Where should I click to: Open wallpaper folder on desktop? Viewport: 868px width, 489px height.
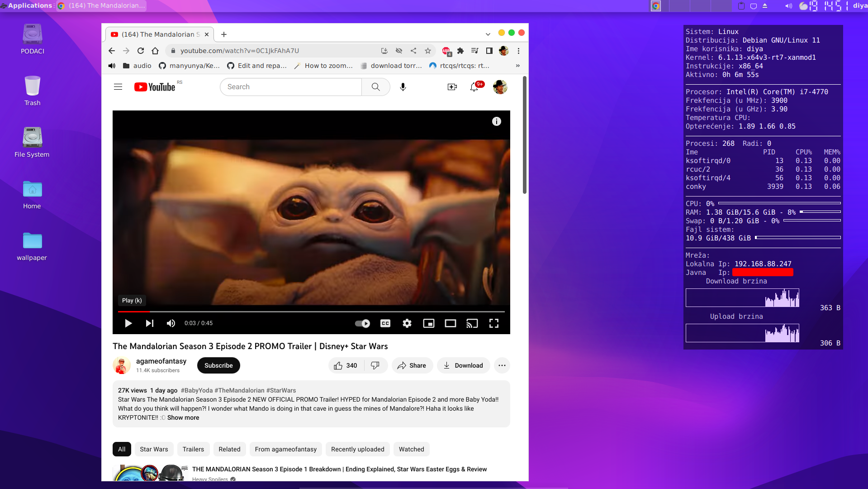(32, 247)
